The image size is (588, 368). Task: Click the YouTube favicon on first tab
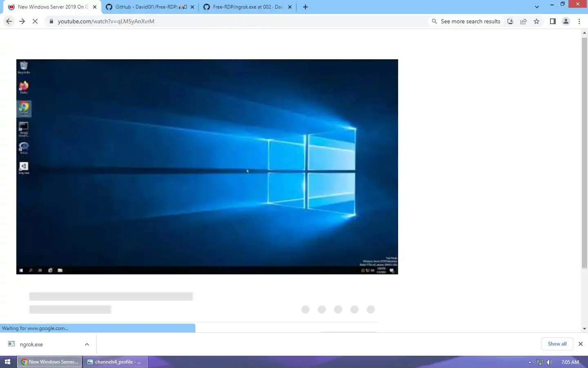coord(11,7)
